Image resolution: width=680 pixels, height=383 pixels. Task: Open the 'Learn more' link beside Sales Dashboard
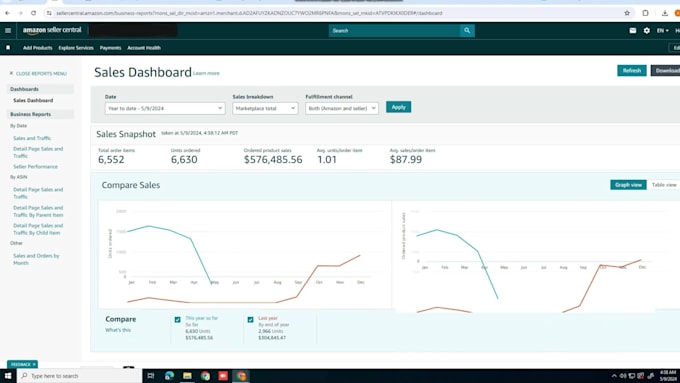[206, 73]
